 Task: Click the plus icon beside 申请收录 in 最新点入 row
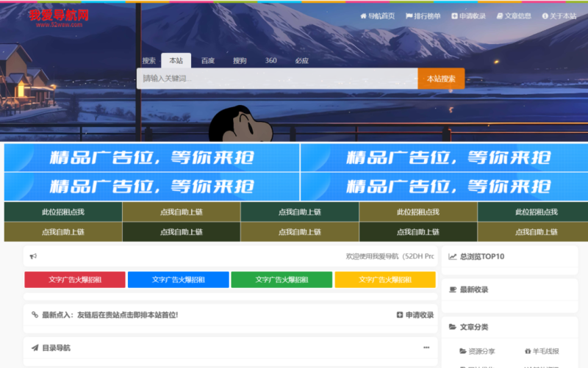pos(400,315)
